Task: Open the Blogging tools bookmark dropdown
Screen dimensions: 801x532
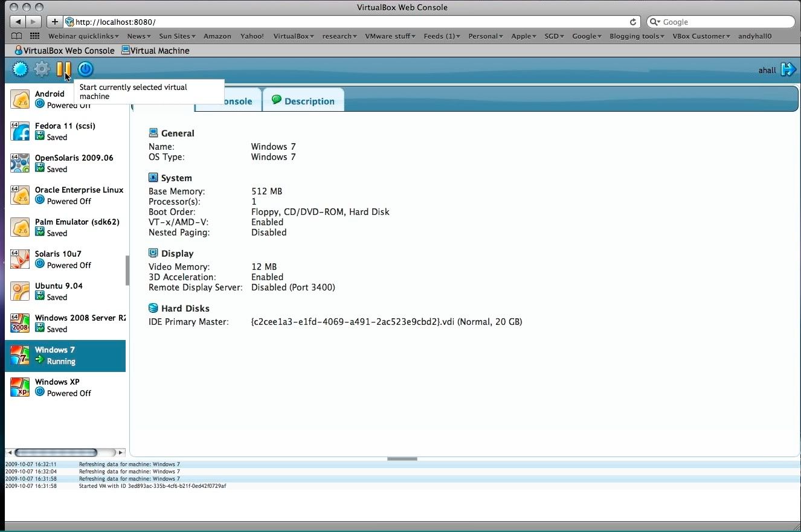Action: 637,36
